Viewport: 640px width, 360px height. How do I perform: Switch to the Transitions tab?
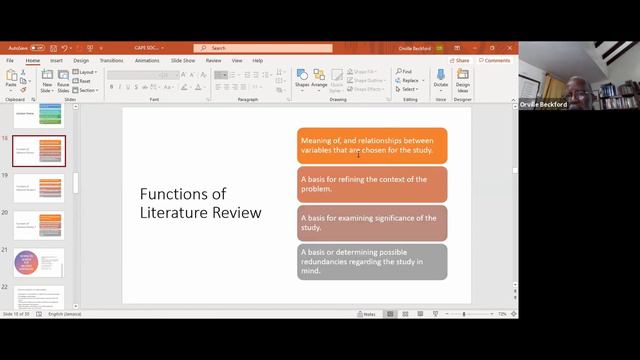tap(111, 60)
